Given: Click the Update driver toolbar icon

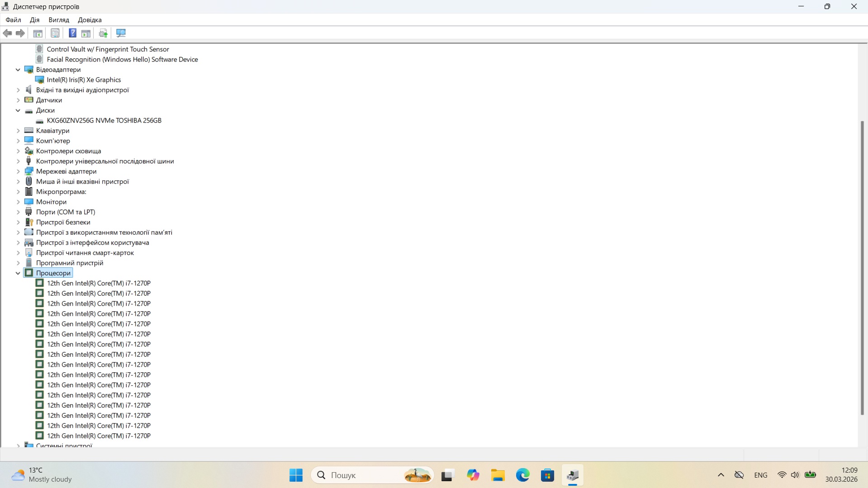Looking at the screenshot, I should [103, 33].
